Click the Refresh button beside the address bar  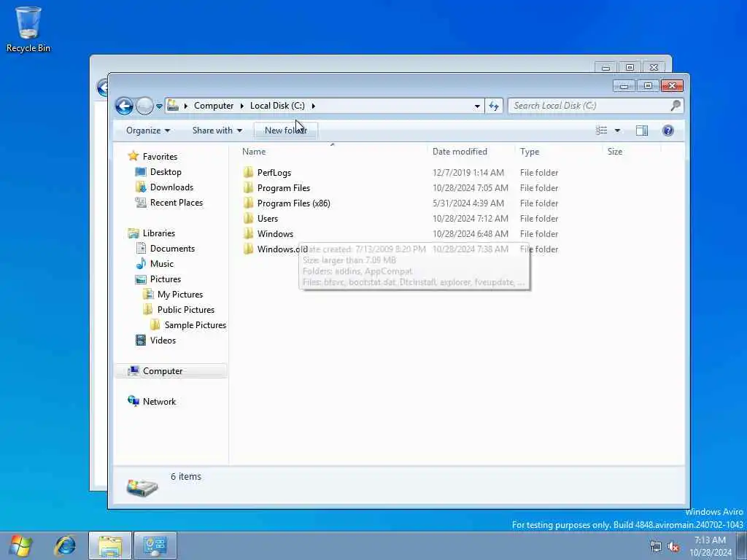pos(494,106)
